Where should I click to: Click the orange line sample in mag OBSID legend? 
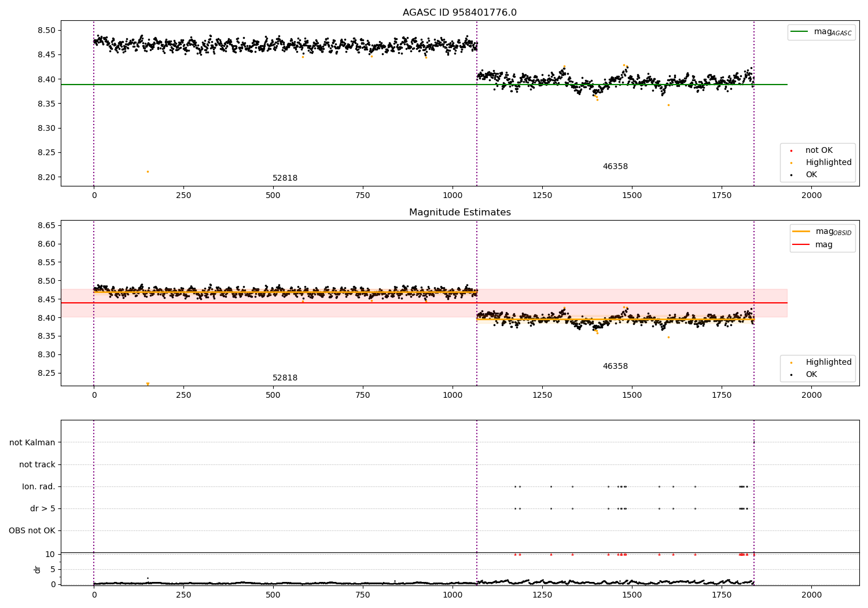pyautogui.click(x=801, y=232)
